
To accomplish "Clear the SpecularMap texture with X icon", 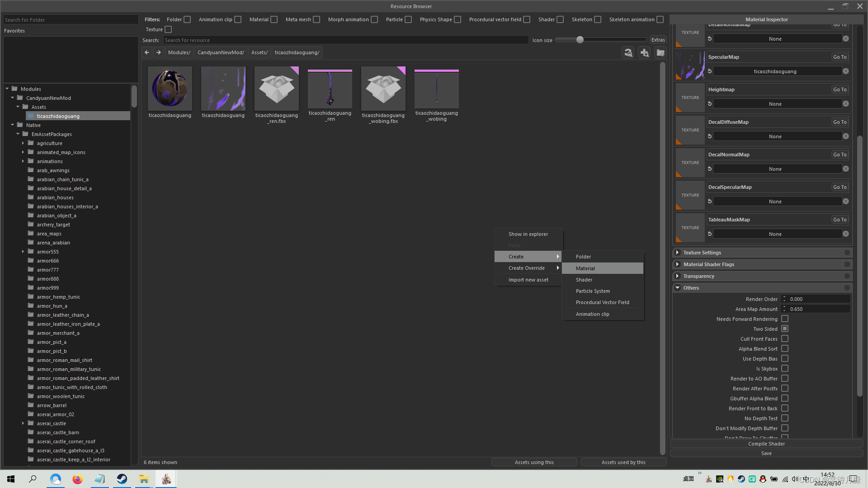I will click(x=846, y=71).
